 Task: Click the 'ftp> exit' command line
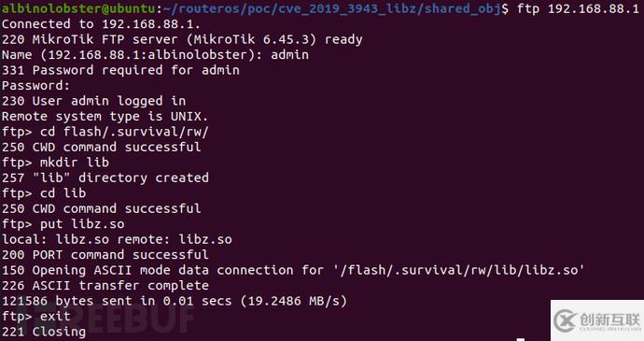point(36,317)
